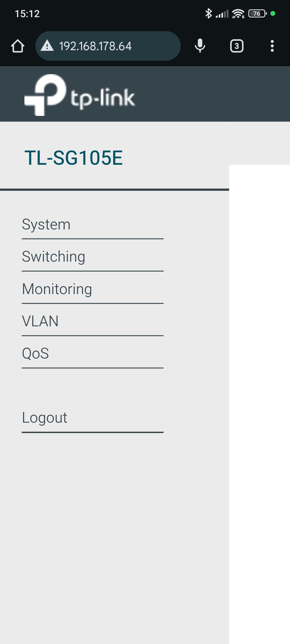Open the VLAN menu item
This screenshot has width=290, height=644.
[x=93, y=321]
